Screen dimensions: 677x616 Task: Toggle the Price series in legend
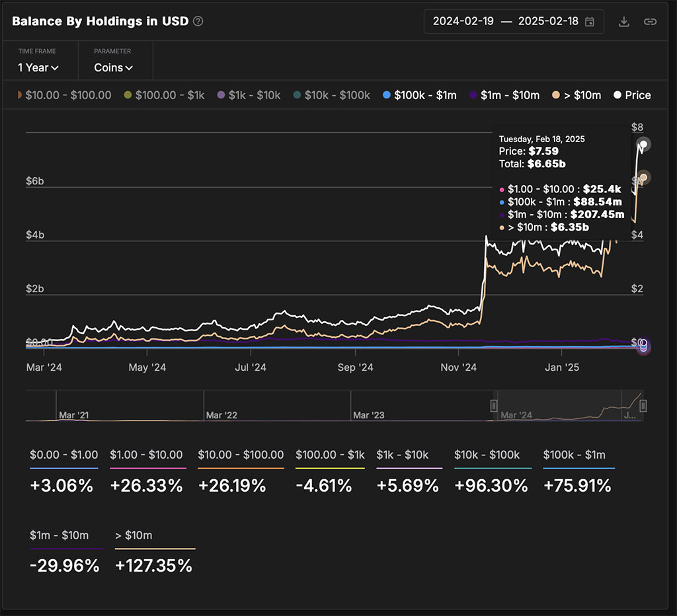point(632,95)
